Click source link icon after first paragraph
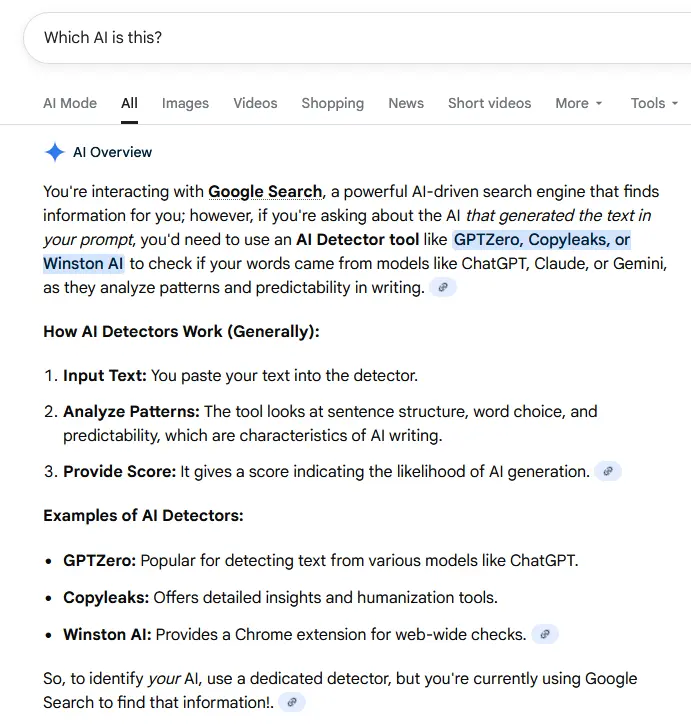The width and height of the screenshot is (691, 725). coord(443,287)
